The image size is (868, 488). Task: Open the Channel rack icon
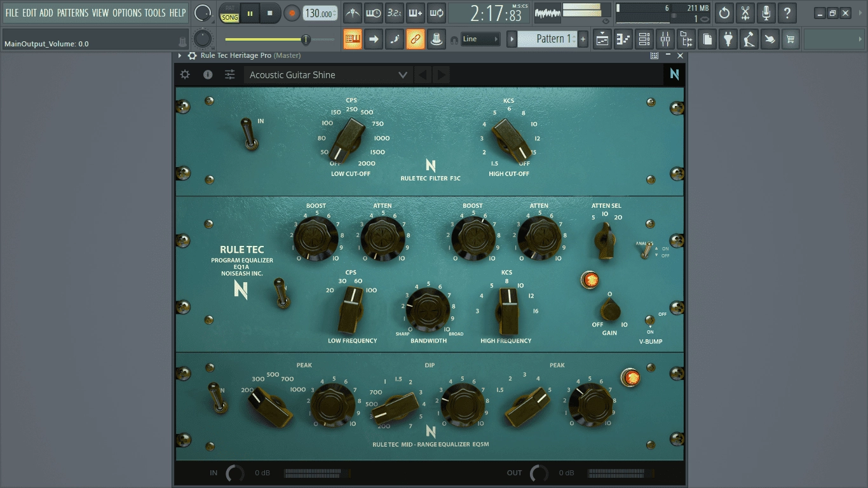coord(644,39)
